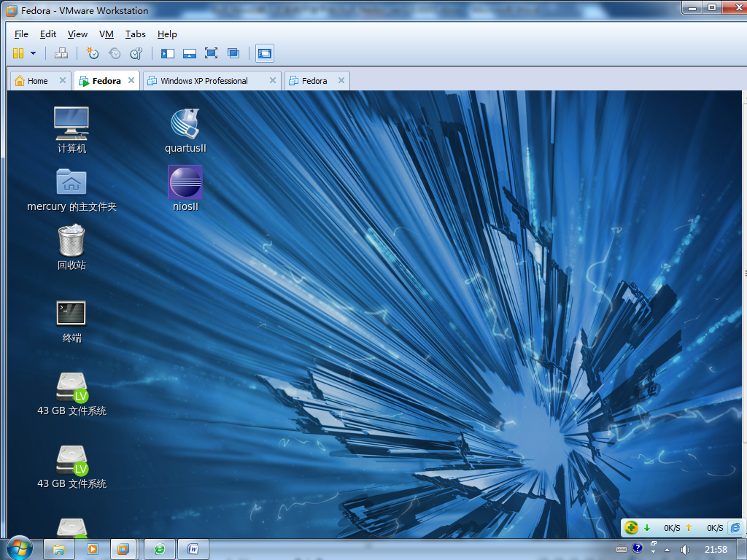The height and width of the screenshot is (560, 747).
Task: Click the revert to snapshot icon
Action: pyautogui.click(x=115, y=53)
